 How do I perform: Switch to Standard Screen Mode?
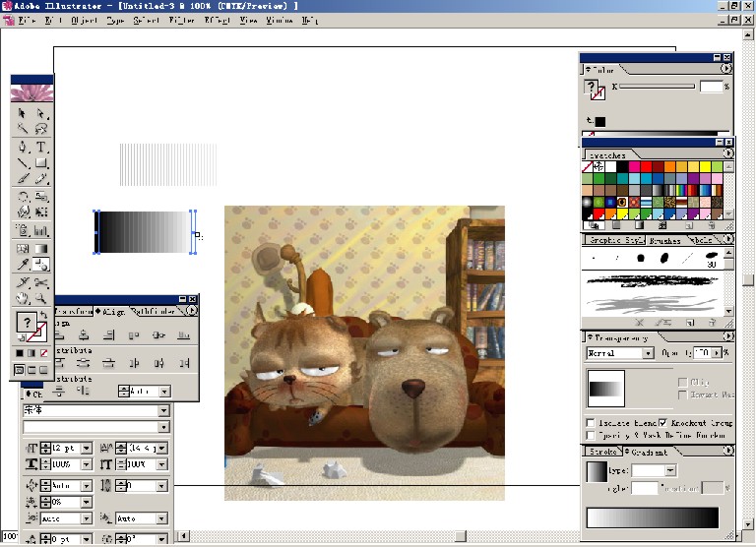point(20,370)
